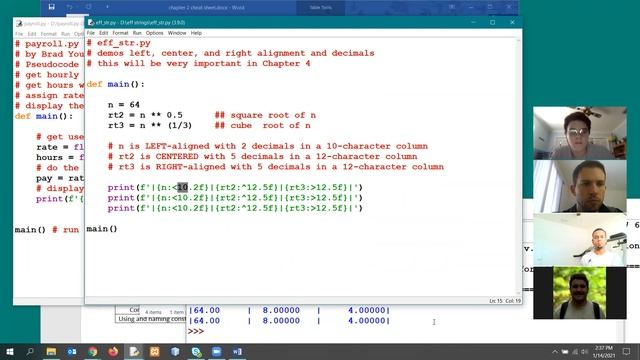
Task: Select the Table Tools tab in Word
Action: 320,7
